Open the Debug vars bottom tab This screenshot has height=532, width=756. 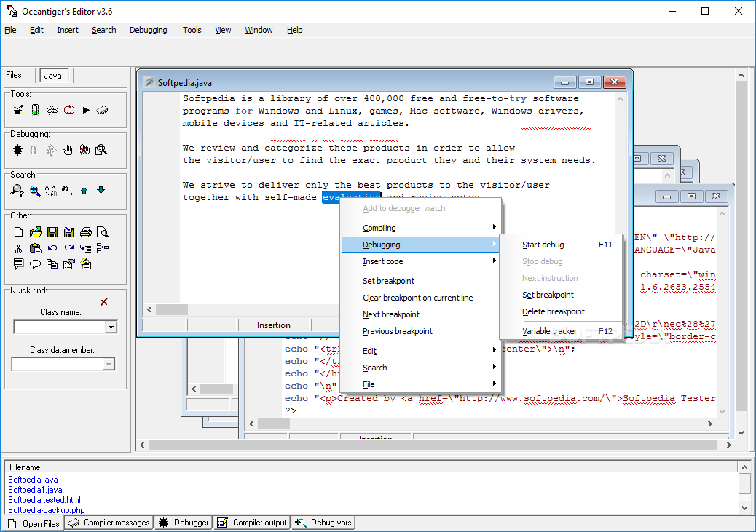(323, 523)
